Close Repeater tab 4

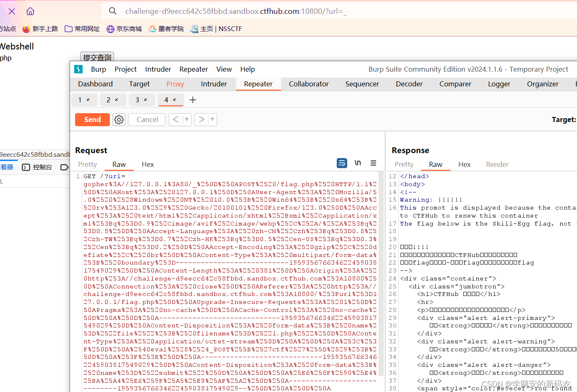pos(174,100)
